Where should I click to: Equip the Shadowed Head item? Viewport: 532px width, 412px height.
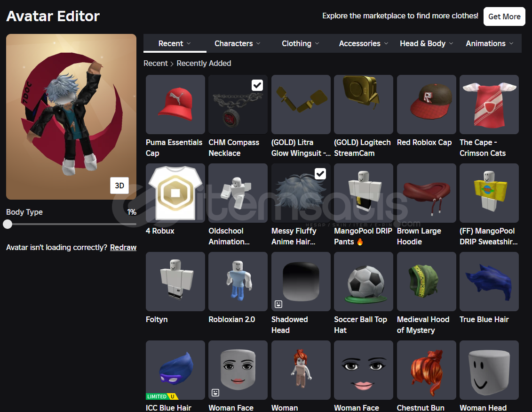(301, 282)
